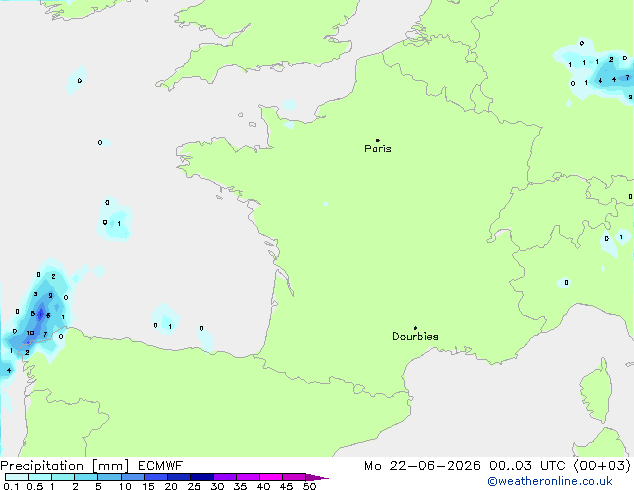Screen dimensions: 634x490
Task: Pick the legend swatch between 40 and 45
Action: 271,477
